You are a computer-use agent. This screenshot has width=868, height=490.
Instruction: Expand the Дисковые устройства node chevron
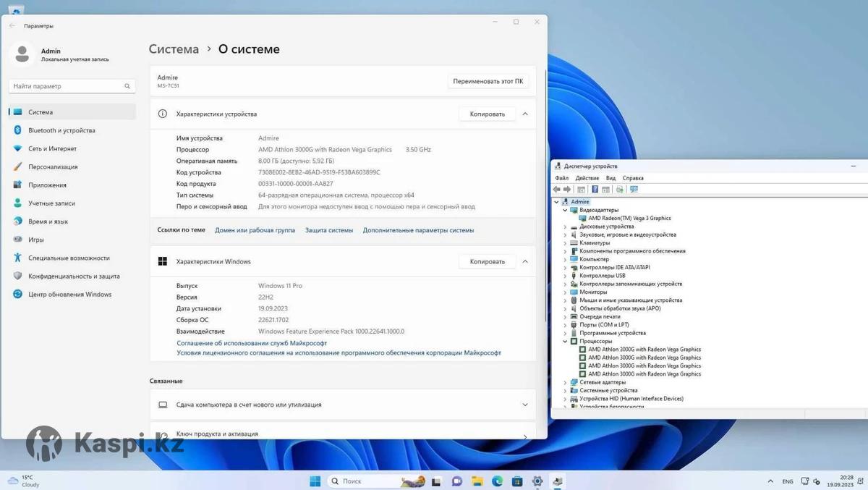[565, 227]
